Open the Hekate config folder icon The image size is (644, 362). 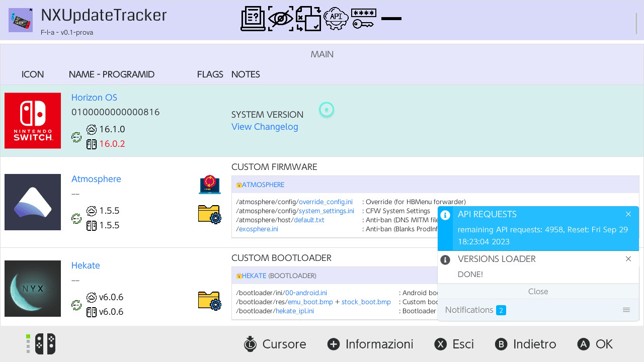pyautogui.click(x=209, y=301)
